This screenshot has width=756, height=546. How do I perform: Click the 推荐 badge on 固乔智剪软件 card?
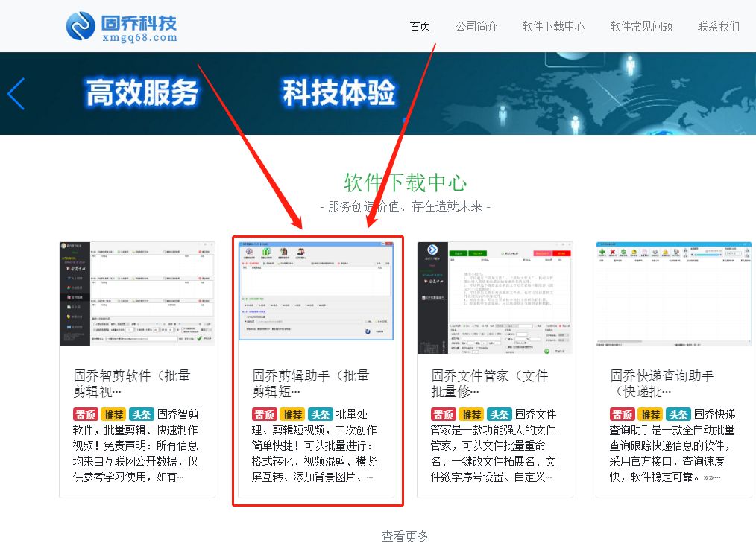click(114, 414)
